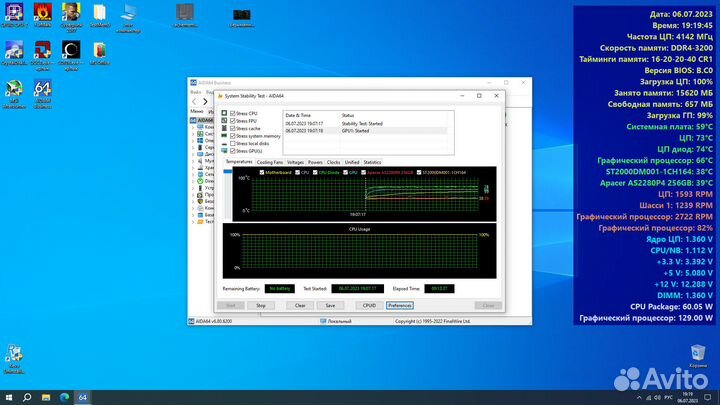This screenshot has height=405, width=720.
Task: Open the black ring icon shortcut on desktop
Action: pos(71,55)
